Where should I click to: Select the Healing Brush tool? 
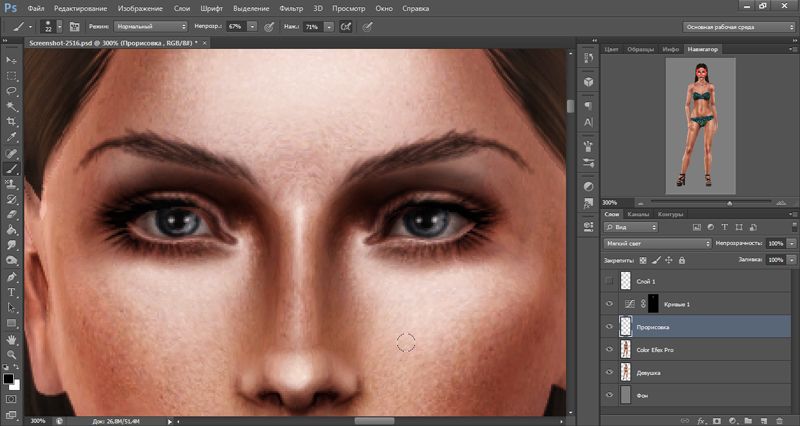coord(11,153)
